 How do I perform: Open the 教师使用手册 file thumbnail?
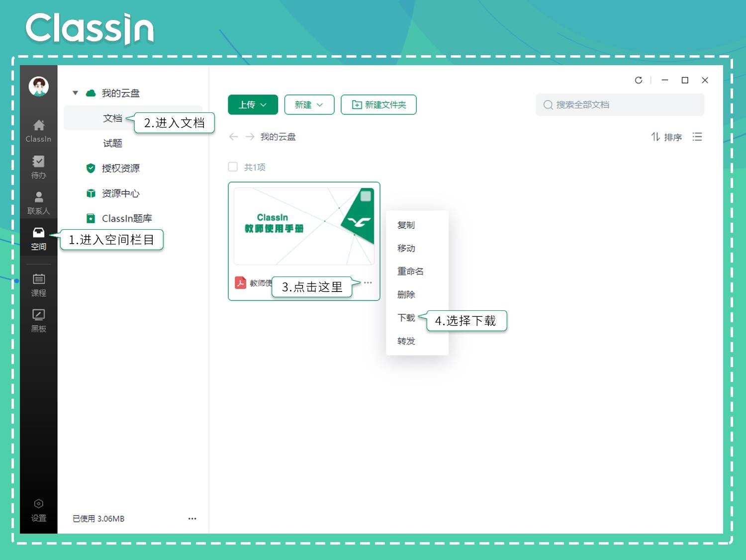tap(304, 226)
